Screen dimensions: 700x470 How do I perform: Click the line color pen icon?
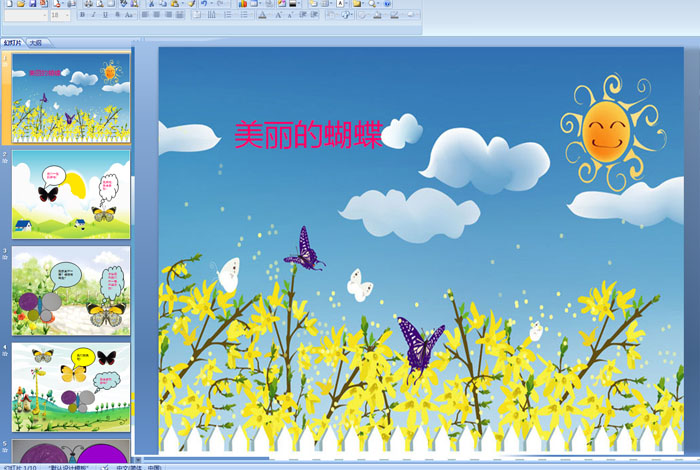(x=395, y=15)
